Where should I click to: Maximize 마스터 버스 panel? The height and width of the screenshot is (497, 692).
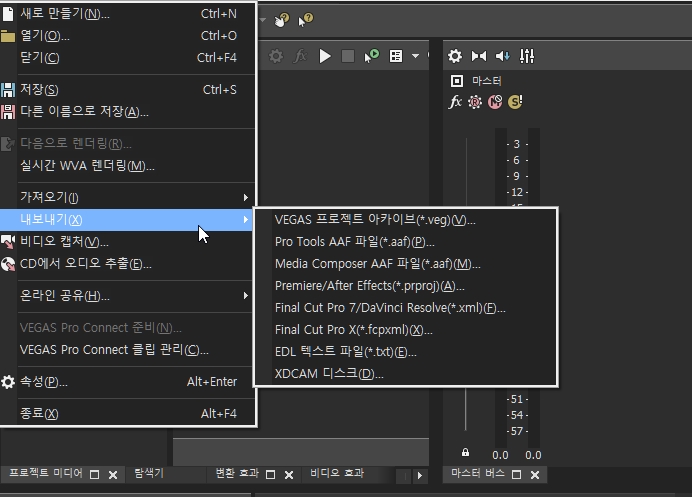(516, 475)
